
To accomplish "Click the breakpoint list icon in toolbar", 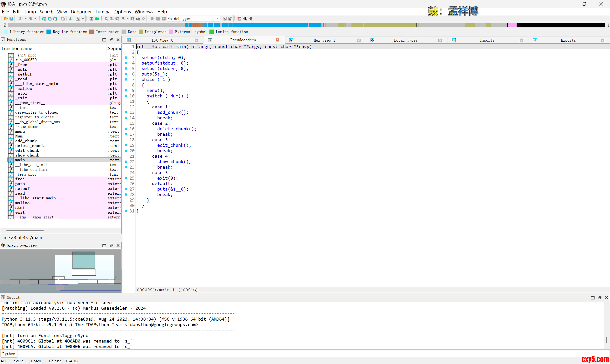I will pos(239,19).
